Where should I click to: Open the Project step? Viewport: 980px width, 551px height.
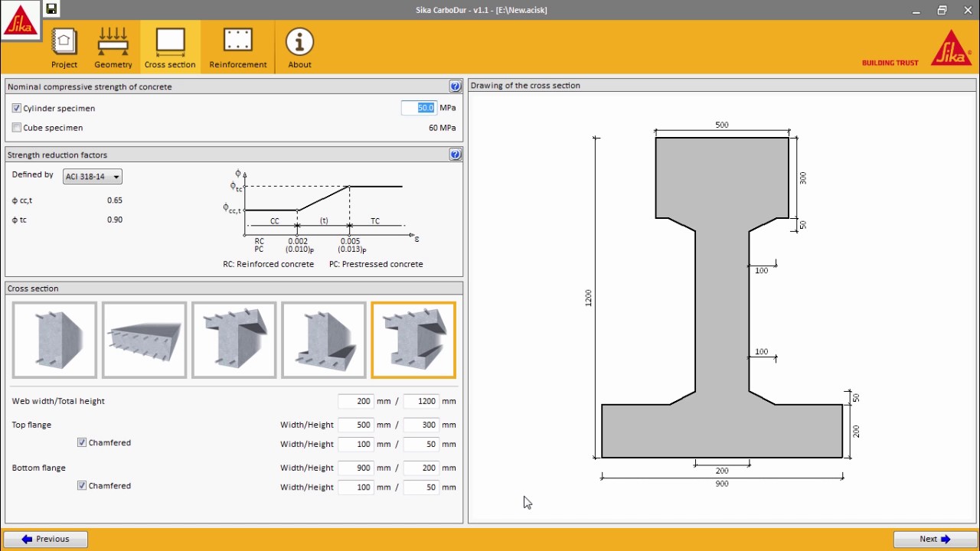(64, 47)
